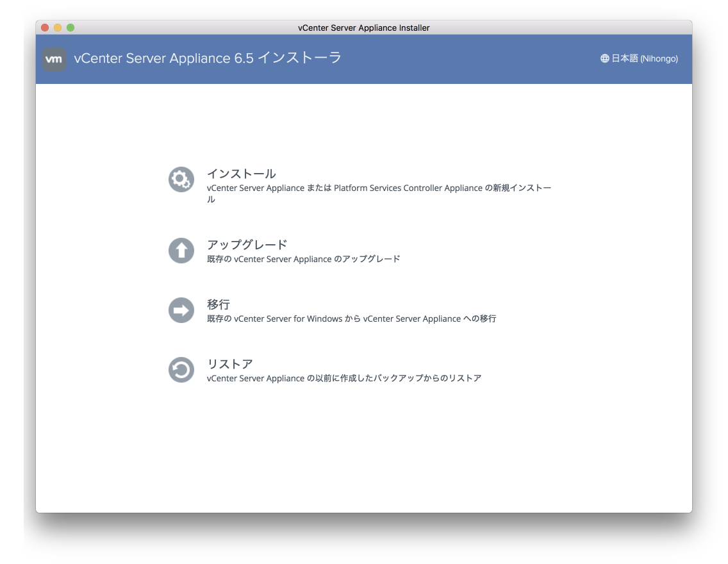Click the vm logo in the header
Viewport: 728px width, 564px height.
(x=54, y=59)
